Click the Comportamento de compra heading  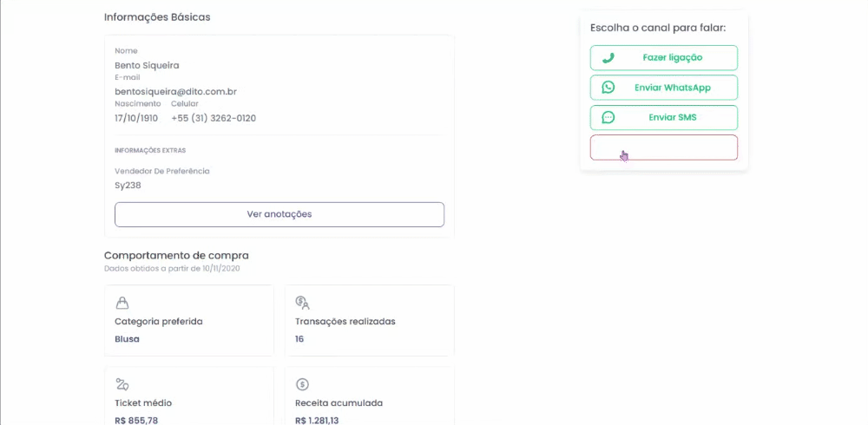pos(176,256)
